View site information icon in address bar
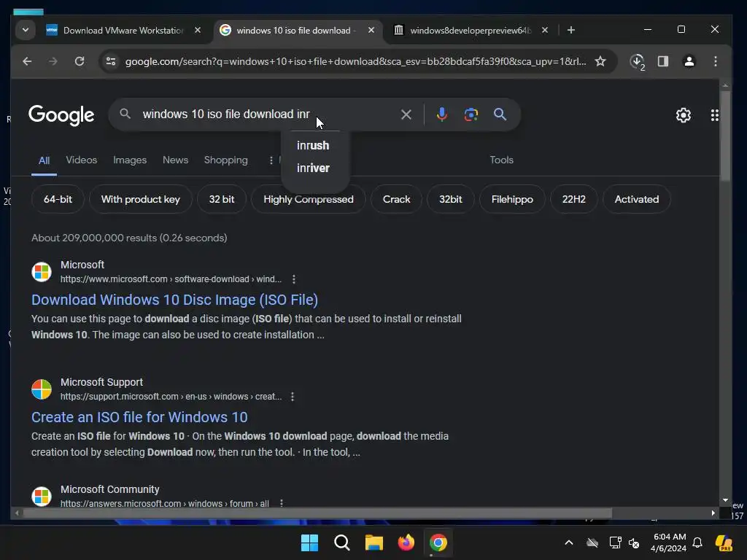 point(111,61)
